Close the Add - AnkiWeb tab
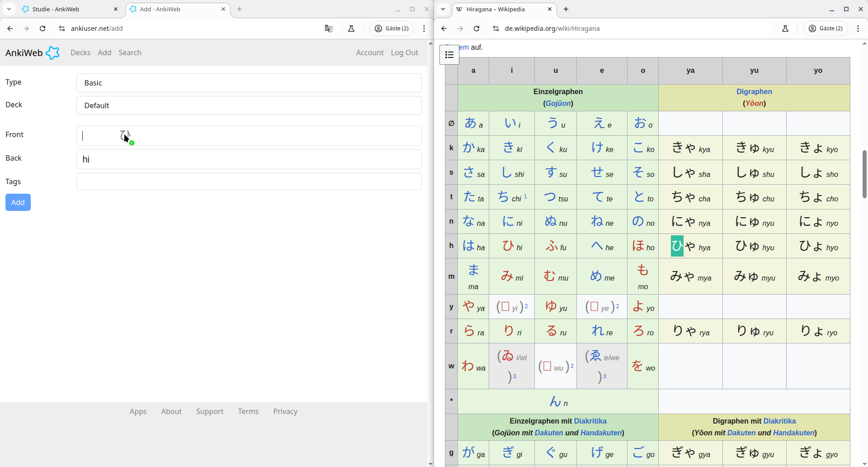 (x=223, y=9)
